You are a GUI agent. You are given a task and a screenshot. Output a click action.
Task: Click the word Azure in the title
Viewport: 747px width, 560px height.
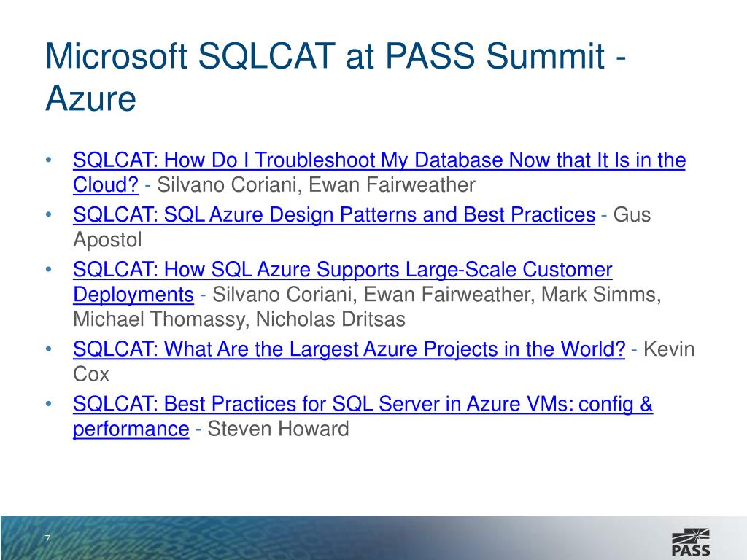point(90,98)
